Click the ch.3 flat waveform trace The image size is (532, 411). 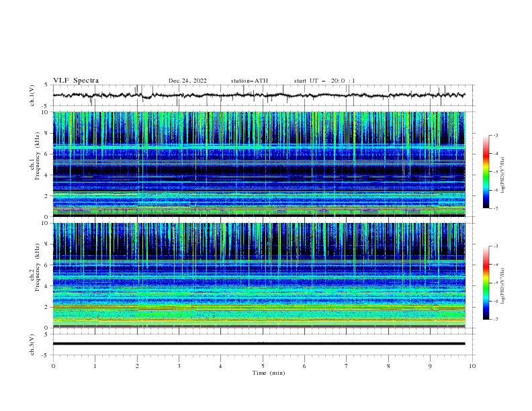point(259,344)
